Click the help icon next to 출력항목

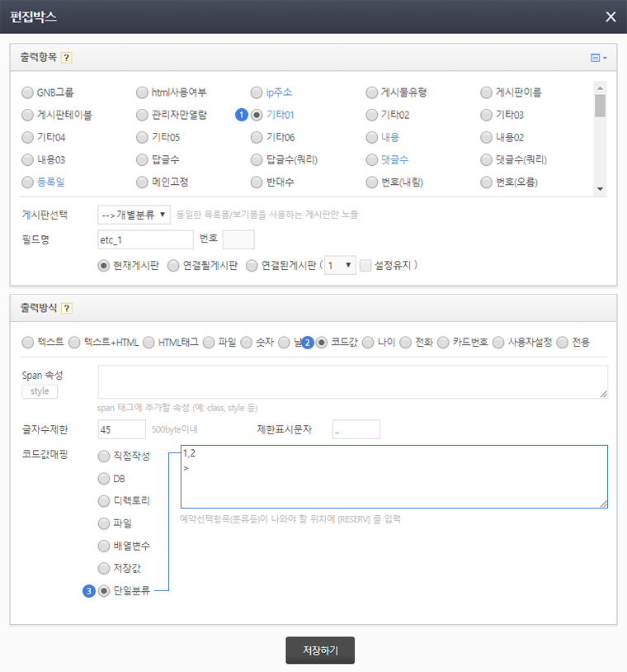pyautogui.click(x=67, y=58)
